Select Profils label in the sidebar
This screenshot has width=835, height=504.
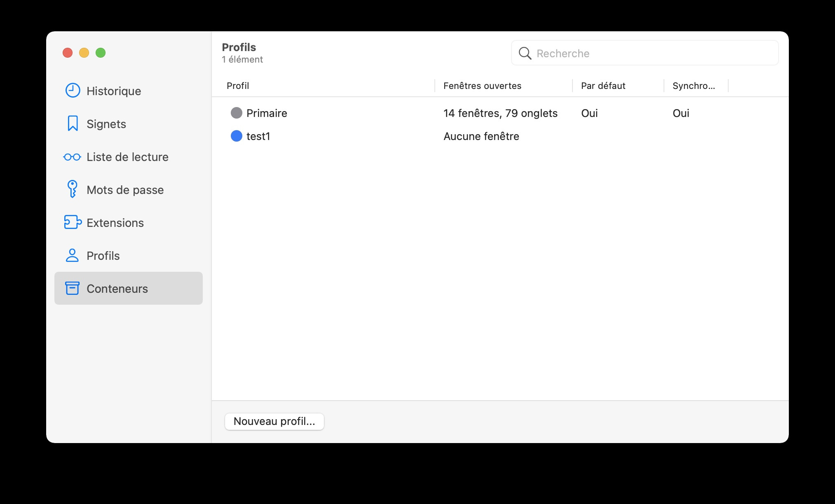(x=103, y=256)
